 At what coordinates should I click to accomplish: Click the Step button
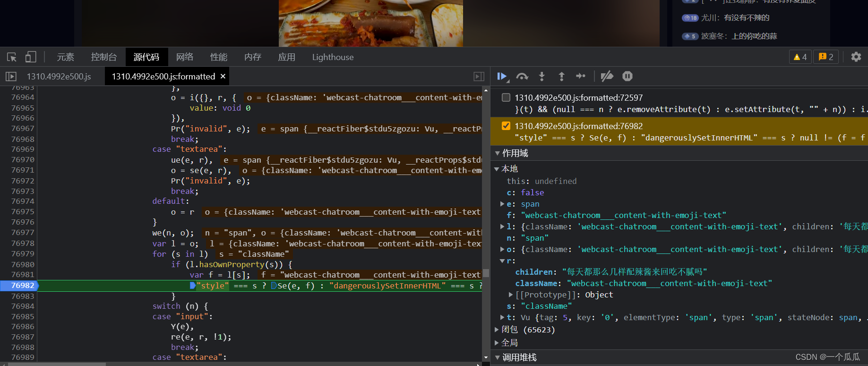click(x=581, y=76)
